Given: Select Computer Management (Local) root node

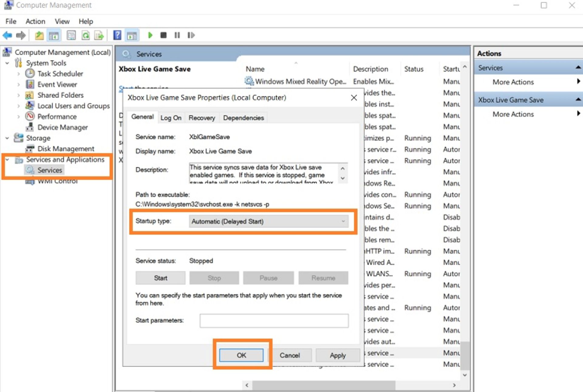Looking at the screenshot, I should (63, 52).
